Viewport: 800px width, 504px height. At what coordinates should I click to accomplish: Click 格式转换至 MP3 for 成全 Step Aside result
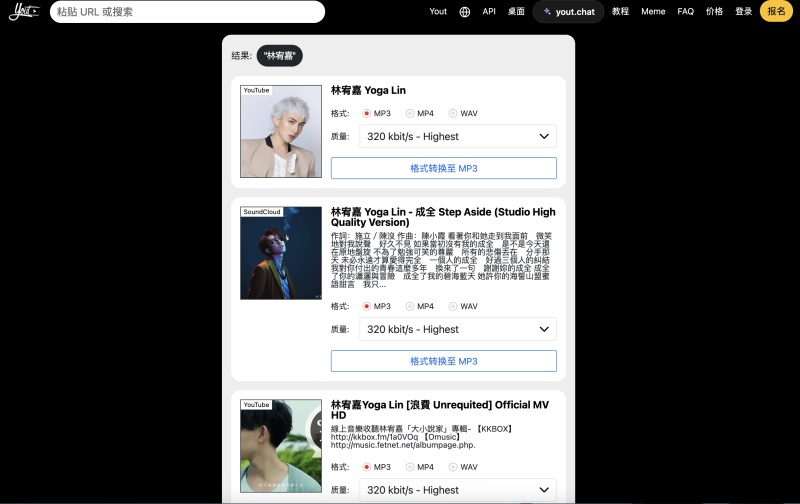point(443,361)
